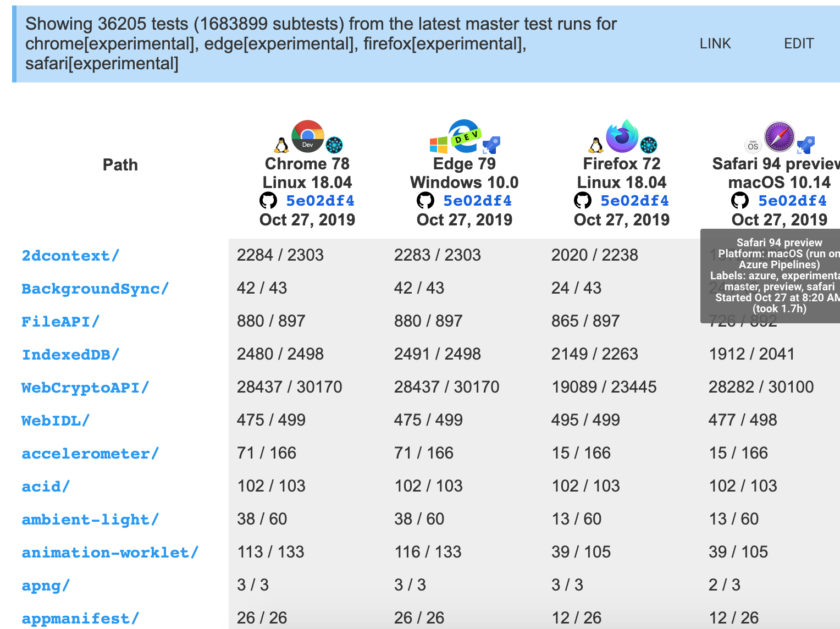Screen dimensions: 840x629
Task: Open the animation-worklet/ directory link
Action: pos(110,553)
